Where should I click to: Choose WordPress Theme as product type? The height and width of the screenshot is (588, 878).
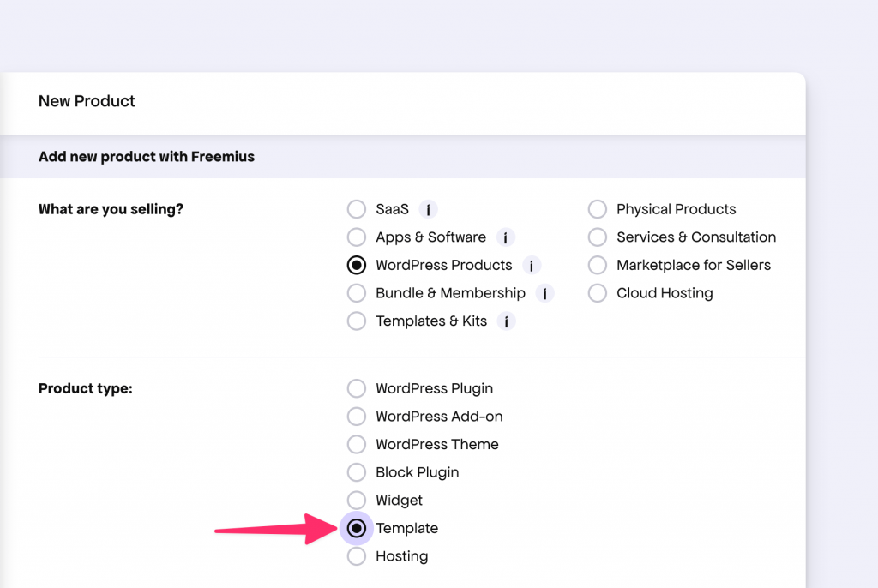357,444
